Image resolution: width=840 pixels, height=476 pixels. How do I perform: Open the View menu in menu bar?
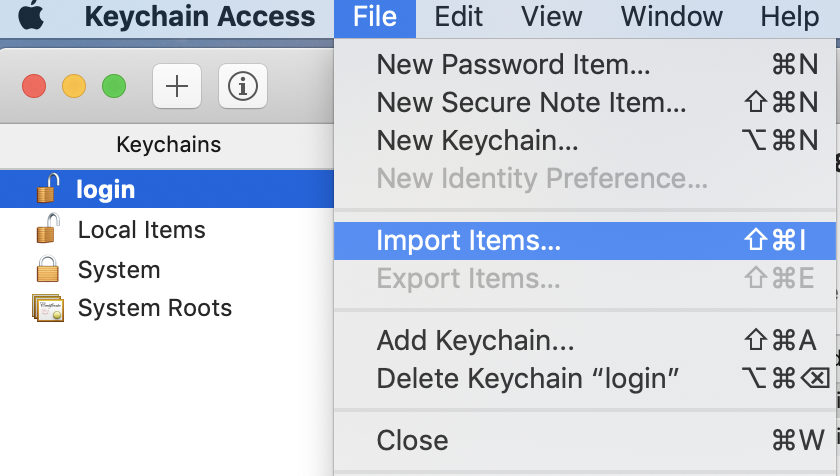(551, 17)
